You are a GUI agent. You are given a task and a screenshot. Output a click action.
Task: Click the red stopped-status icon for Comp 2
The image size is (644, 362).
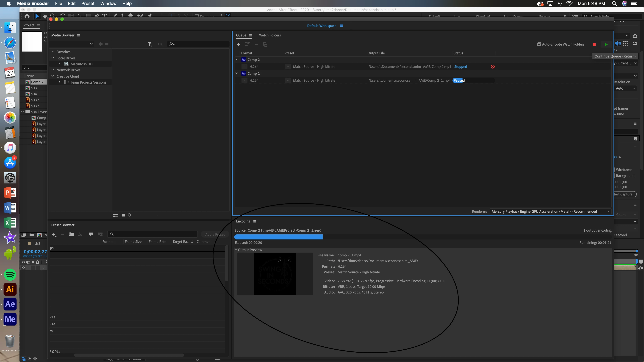(x=492, y=67)
